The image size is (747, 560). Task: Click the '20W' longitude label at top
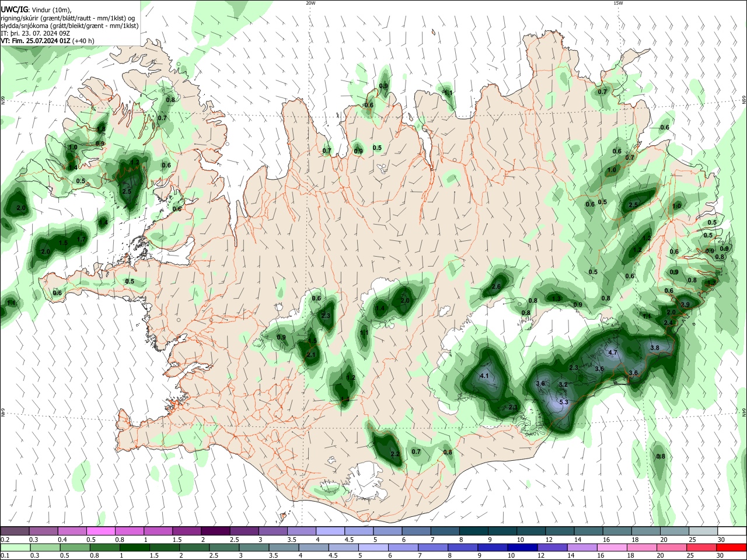coord(310,3)
